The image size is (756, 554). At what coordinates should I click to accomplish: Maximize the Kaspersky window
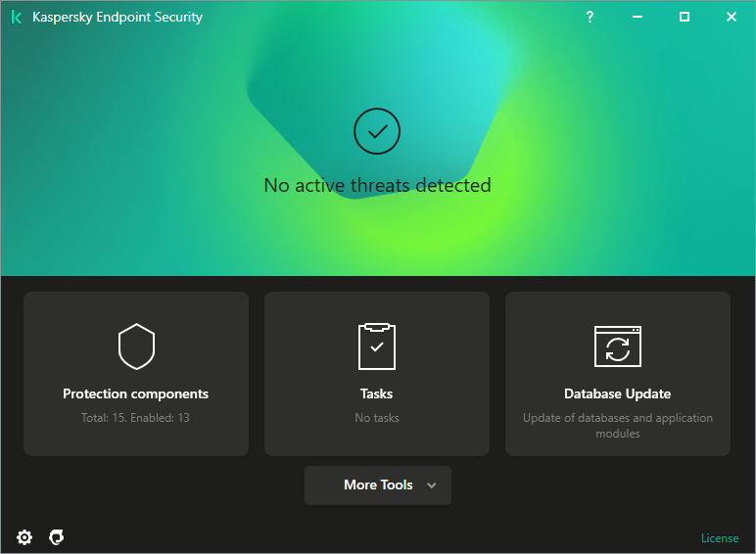tap(685, 17)
